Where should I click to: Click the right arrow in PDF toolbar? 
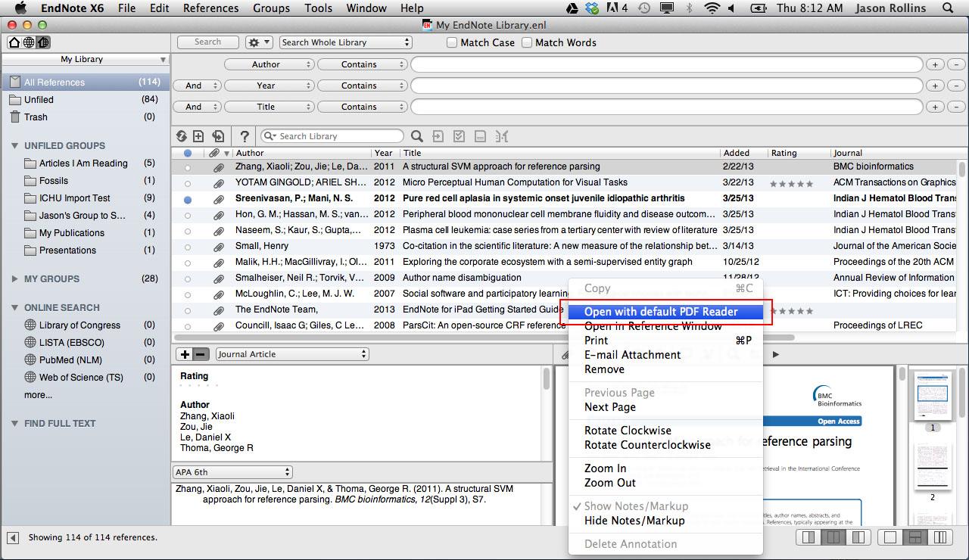(x=775, y=354)
